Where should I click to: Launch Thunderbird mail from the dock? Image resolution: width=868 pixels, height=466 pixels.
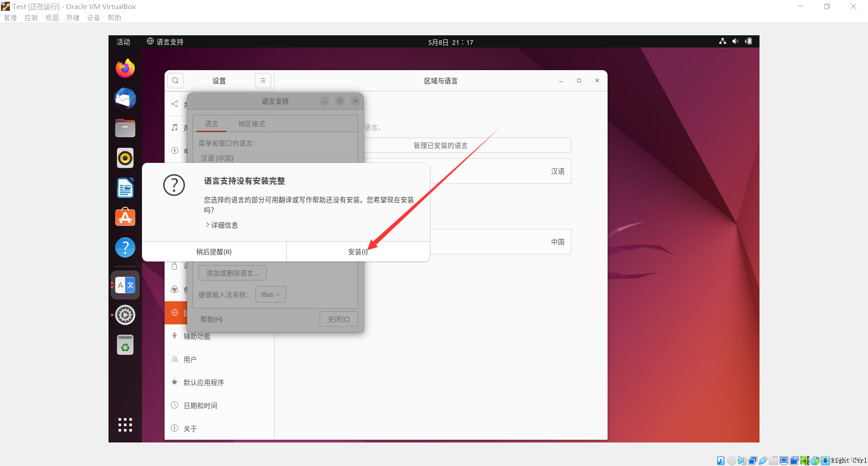[125, 98]
